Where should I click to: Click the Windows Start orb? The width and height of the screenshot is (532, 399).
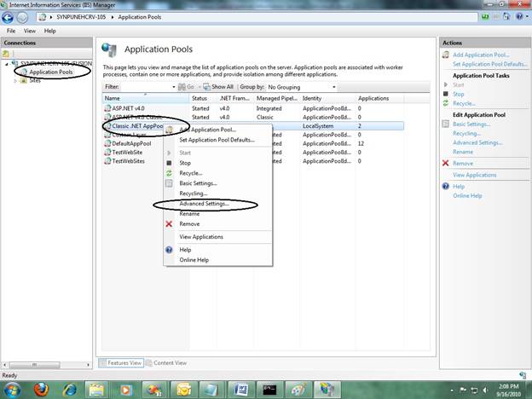(12, 390)
